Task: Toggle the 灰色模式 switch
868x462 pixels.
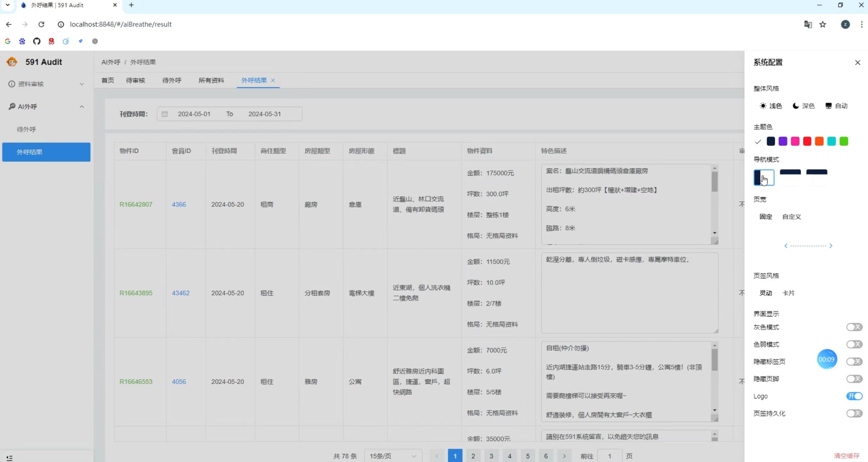Action: pyautogui.click(x=854, y=327)
